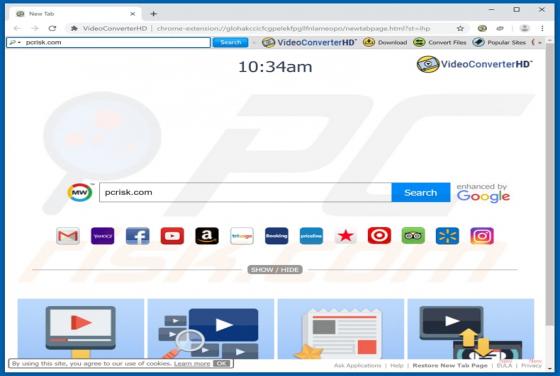Open the monitor video player tile
The image size is (560, 376).
pyautogui.click(x=81, y=329)
